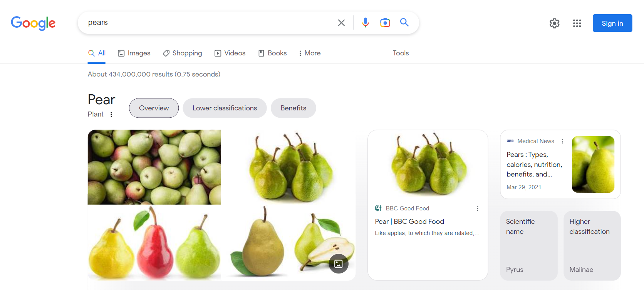Viewport: 644px width, 290px height.
Task: Clear the search box with the X
Action: (341, 22)
